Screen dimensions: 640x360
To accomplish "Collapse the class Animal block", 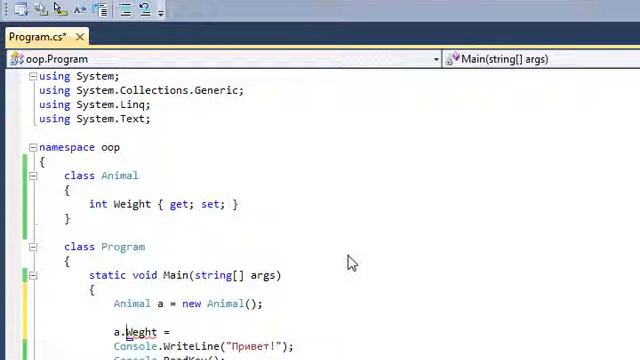I will 33,176.
